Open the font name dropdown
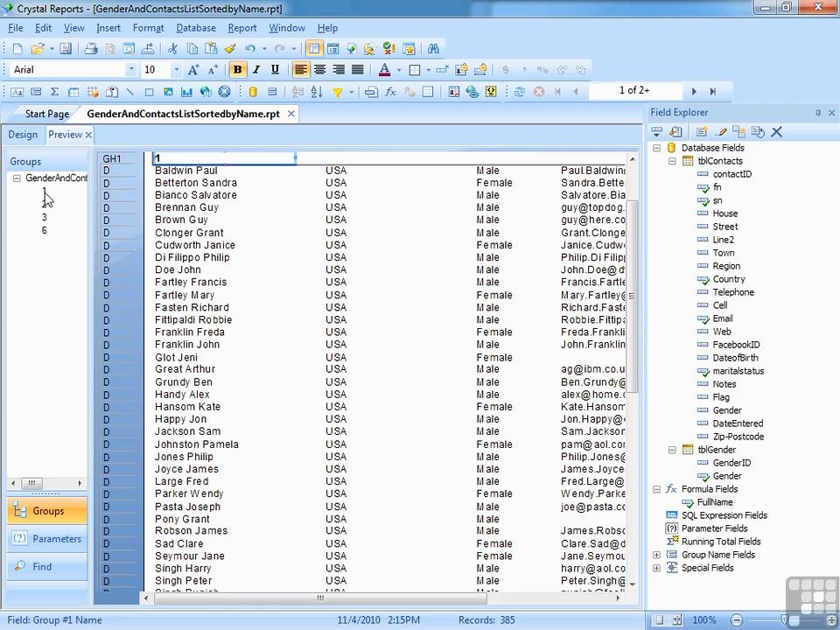The height and width of the screenshot is (630, 840). (130, 70)
